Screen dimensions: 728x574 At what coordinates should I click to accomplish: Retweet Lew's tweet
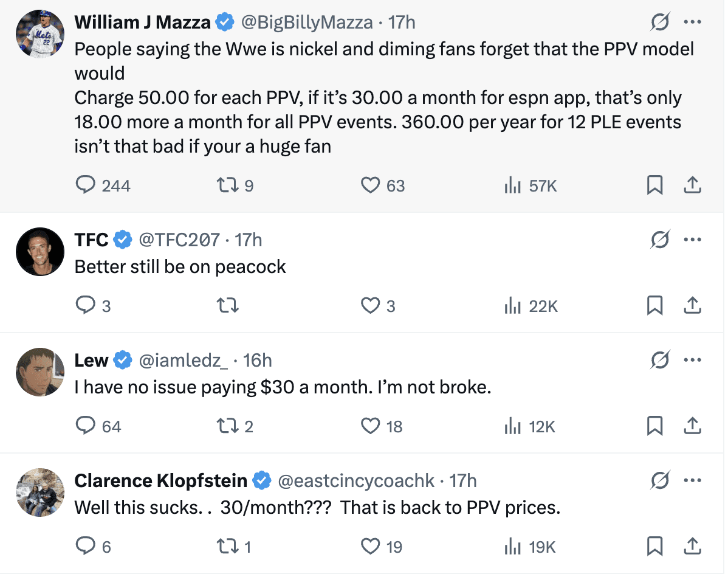[228, 426]
